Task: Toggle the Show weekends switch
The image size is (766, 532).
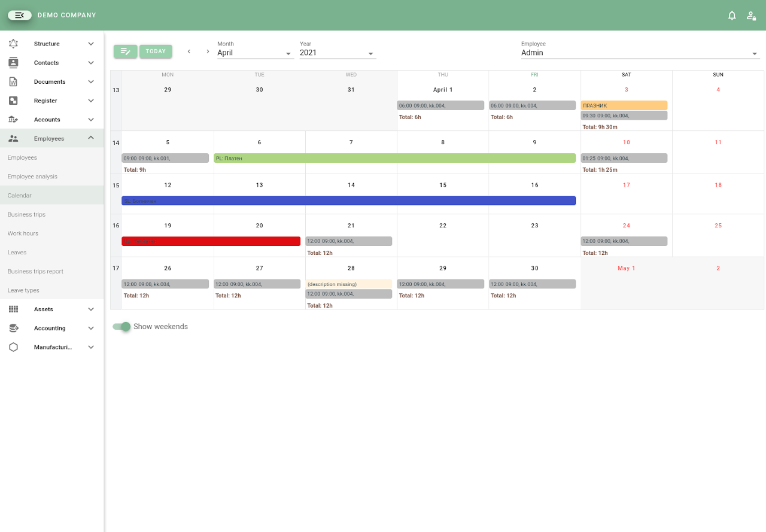Action: point(122,327)
